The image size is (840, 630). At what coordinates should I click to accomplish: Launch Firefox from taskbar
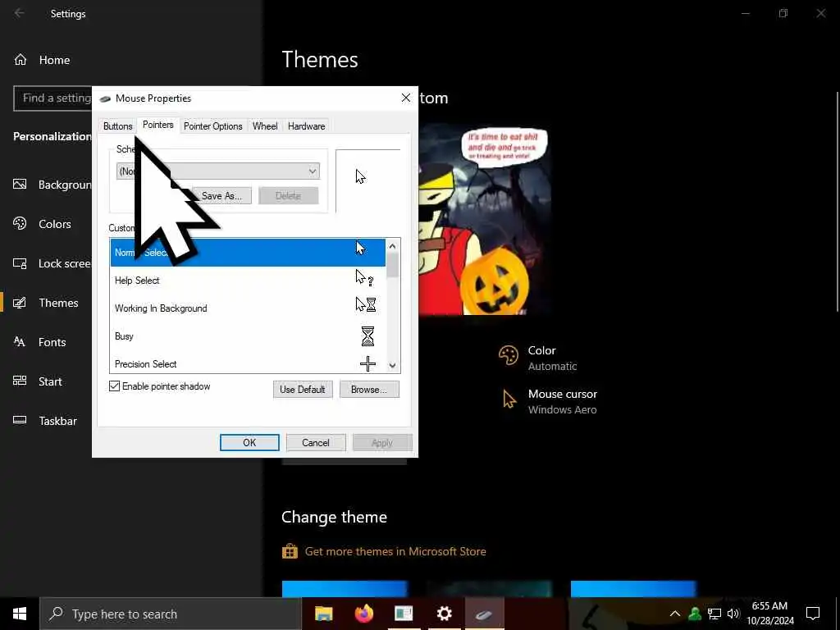click(364, 614)
